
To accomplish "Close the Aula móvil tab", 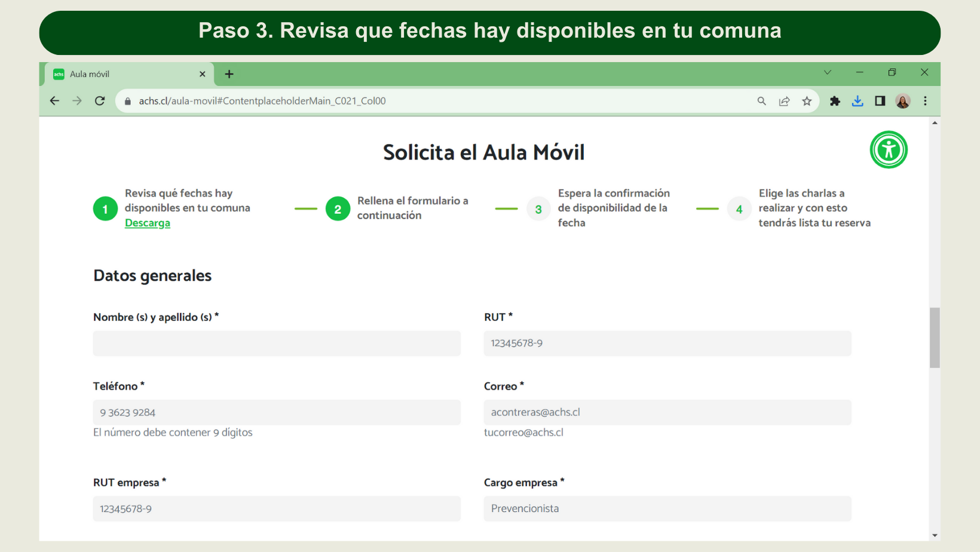I will (202, 74).
